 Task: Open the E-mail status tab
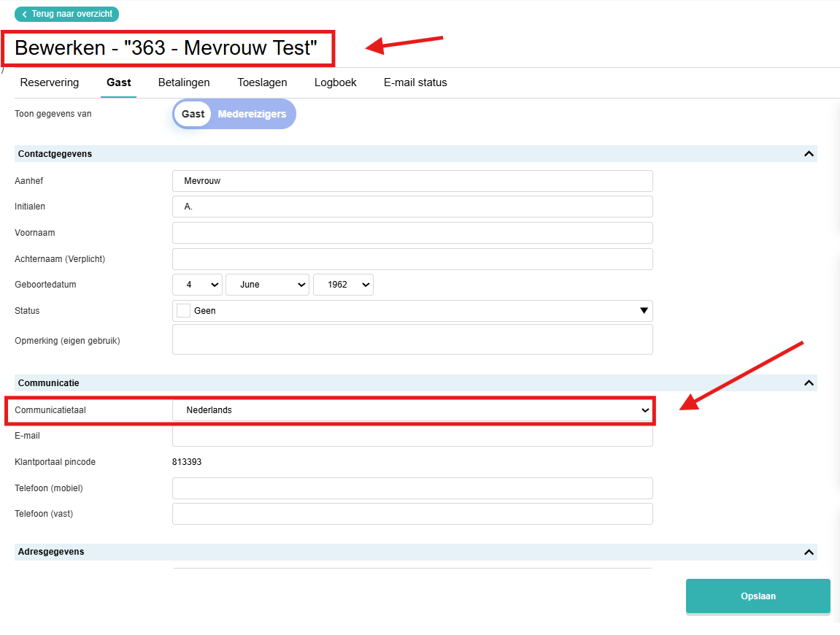415,82
